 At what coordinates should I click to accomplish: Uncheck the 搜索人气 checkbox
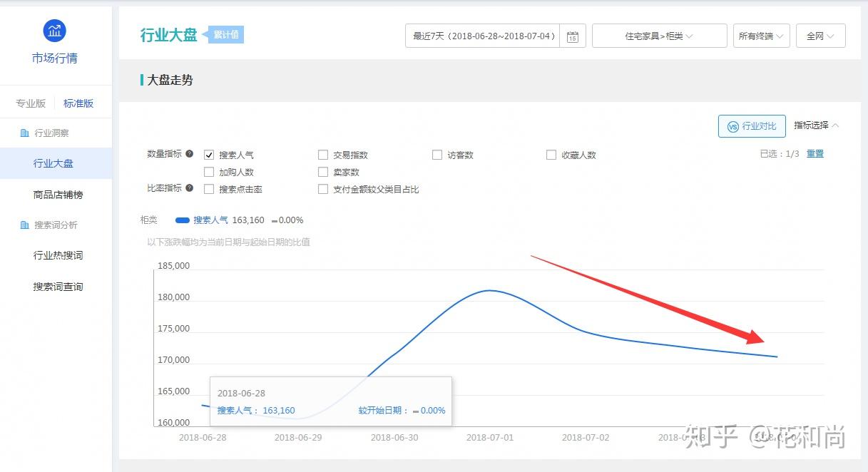[x=209, y=155]
